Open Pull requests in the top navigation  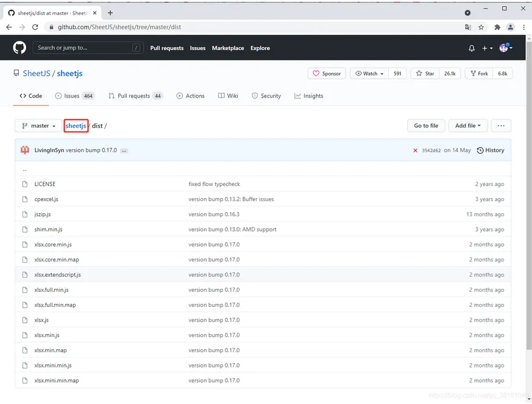167,48
